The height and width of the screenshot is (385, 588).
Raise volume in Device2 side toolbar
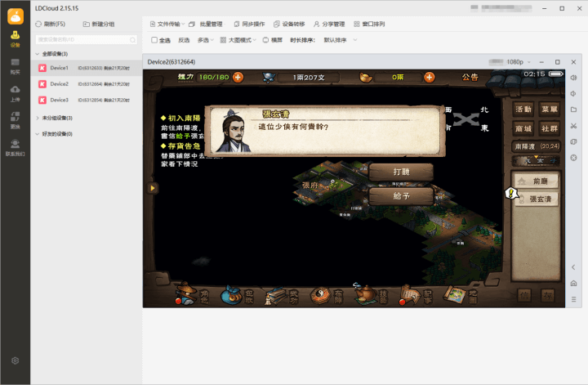573,78
